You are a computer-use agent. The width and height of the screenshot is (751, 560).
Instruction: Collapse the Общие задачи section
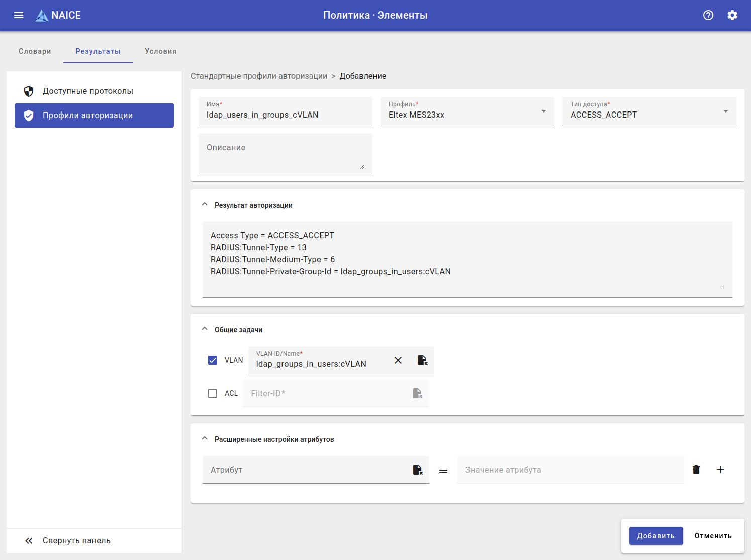point(205,329)
